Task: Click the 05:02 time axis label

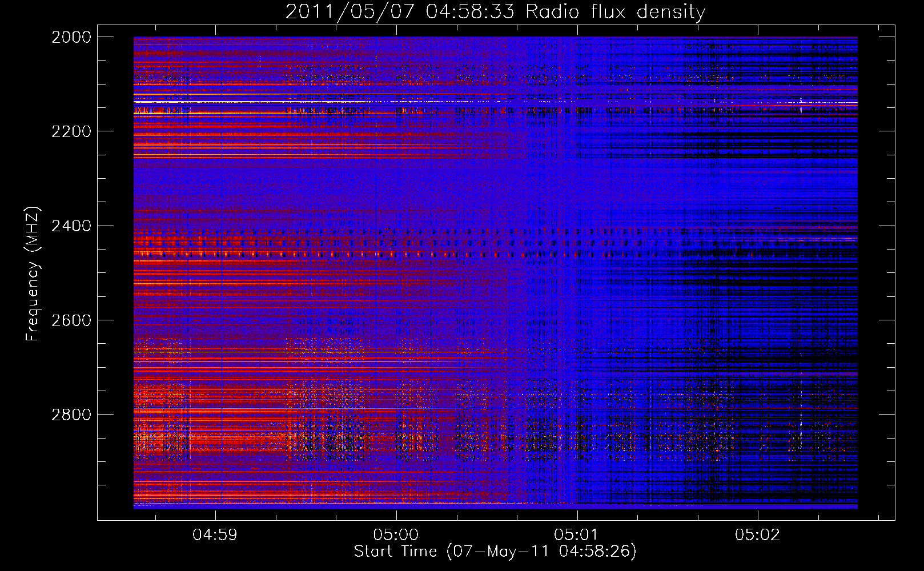Action: point(757,535)
